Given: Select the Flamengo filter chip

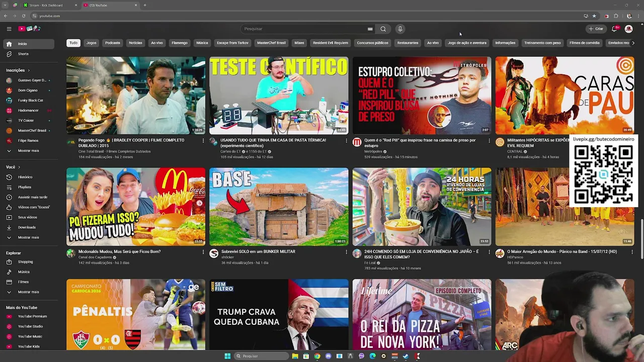Looking at the screenshot, I should pos(180,43).
